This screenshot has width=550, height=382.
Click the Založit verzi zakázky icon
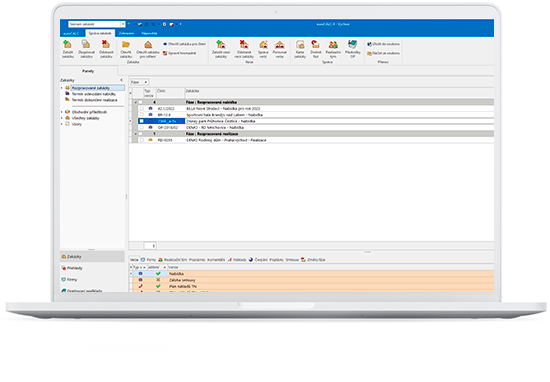click(x=221, y=44)
